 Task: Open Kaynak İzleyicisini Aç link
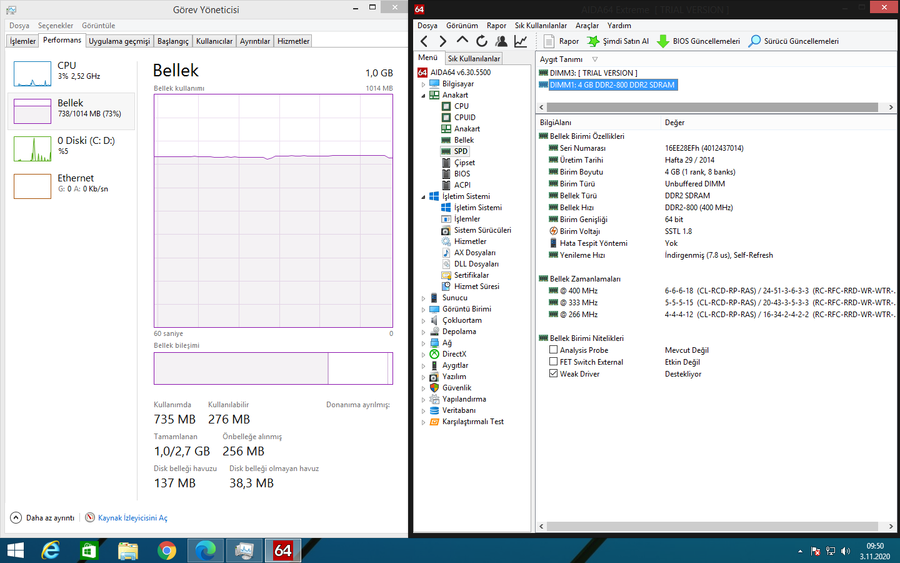[133, 518]
